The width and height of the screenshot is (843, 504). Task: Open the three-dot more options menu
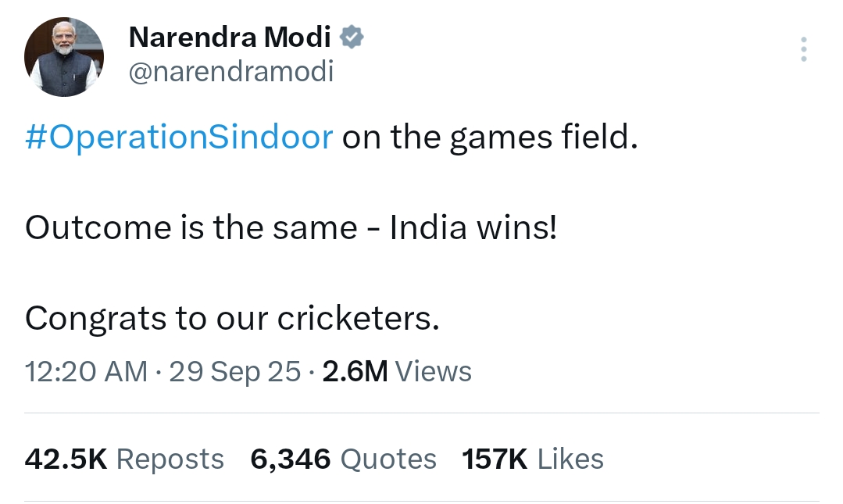click(x=803, y=49)
